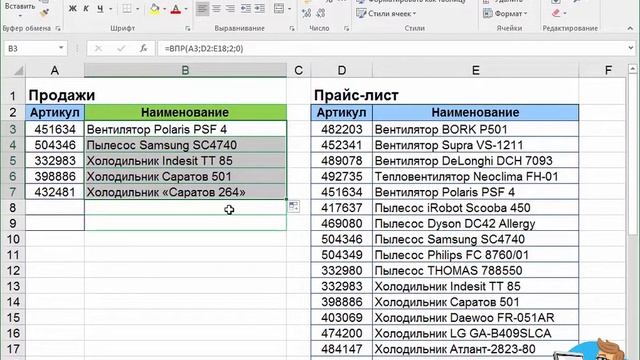The width and height of the screenshot is (640, 360).
Task: Increase the indent
Action: [x=260, y=9]
